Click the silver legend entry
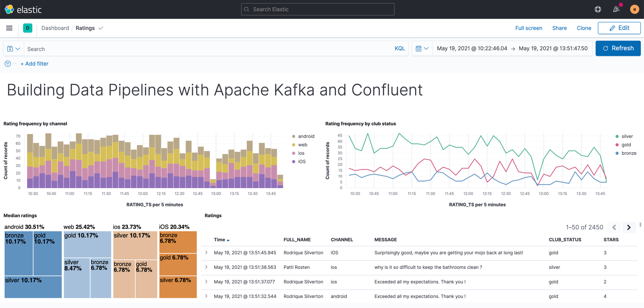The image size is (644, 308). point(624,136)
